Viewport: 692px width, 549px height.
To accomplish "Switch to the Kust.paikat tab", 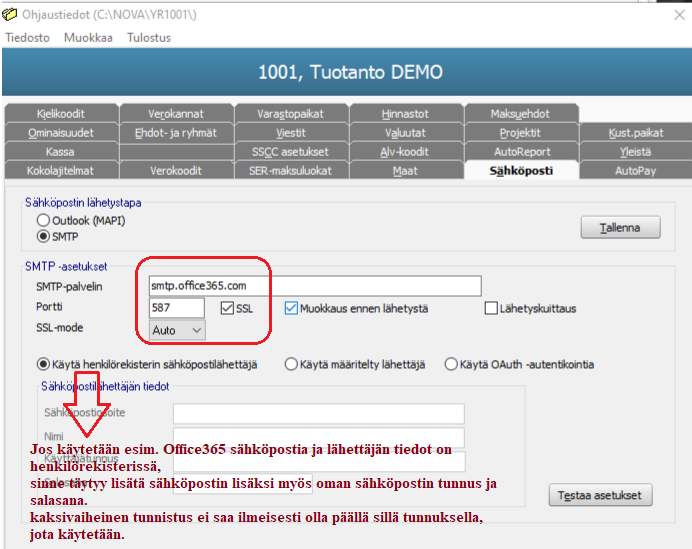I will 636,133.
